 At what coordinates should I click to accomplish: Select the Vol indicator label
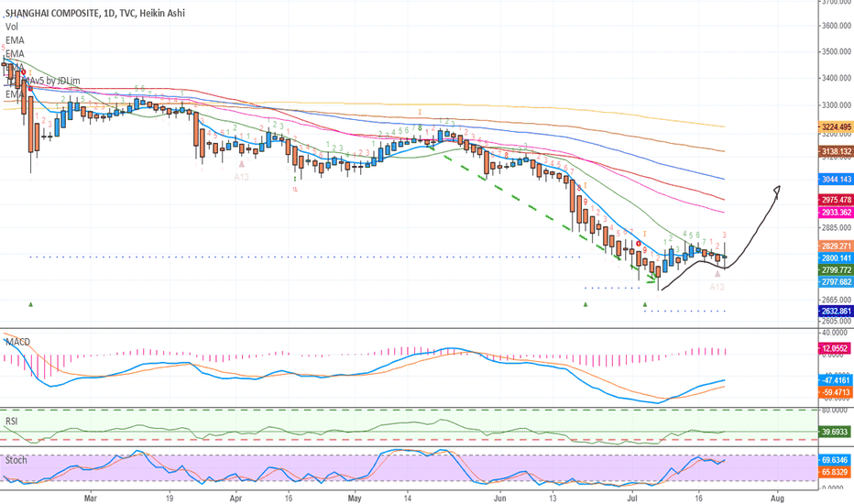click(x=11, y=27)
